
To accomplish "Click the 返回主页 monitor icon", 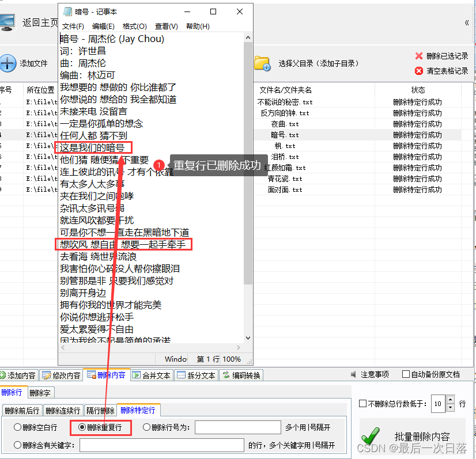I will coord(7,22).
